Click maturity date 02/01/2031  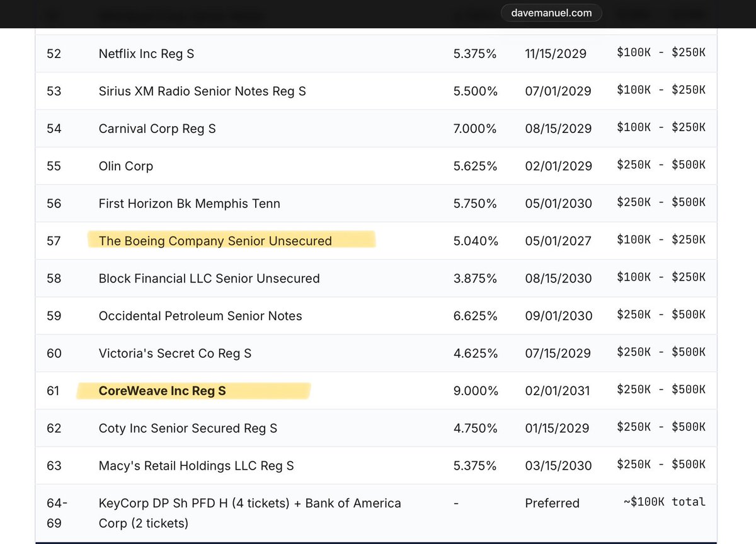click(558, 391)
